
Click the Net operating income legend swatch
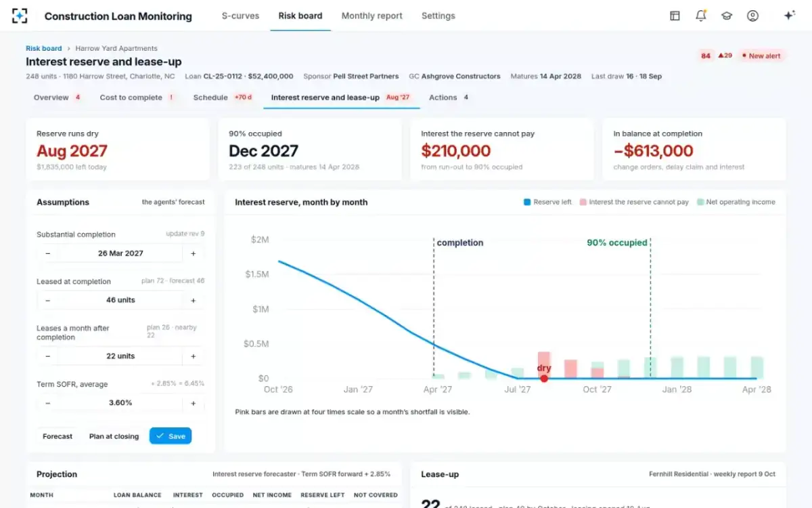tap(700, 202)
